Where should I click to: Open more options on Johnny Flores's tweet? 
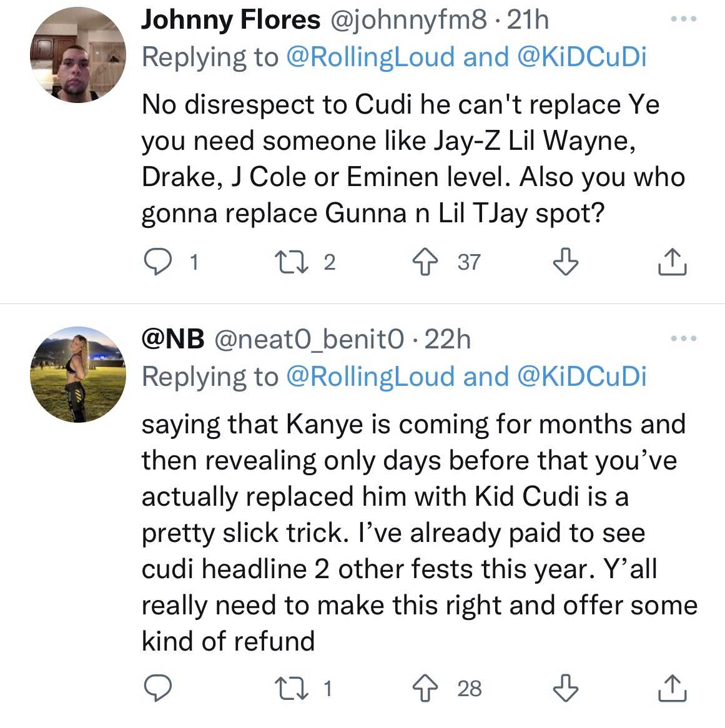[x=683, y=19]
